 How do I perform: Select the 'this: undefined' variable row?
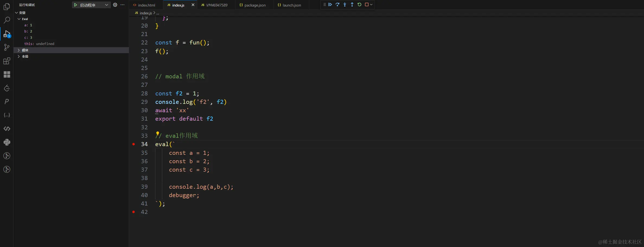[71, 44]
